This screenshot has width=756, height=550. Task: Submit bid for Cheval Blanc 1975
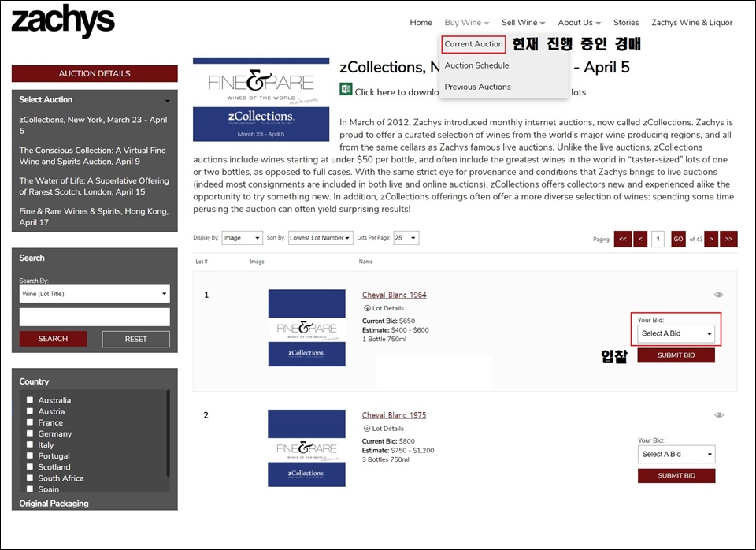pos(676,475)
